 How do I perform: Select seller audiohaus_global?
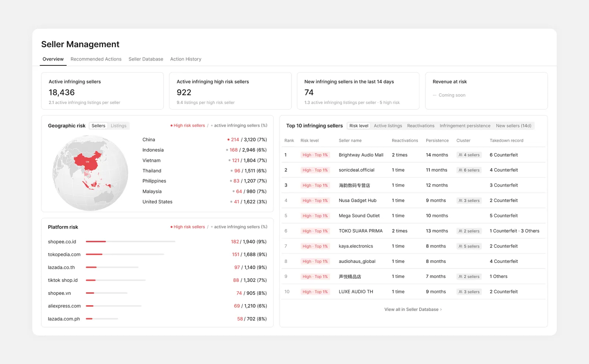[x=357, y=261]
